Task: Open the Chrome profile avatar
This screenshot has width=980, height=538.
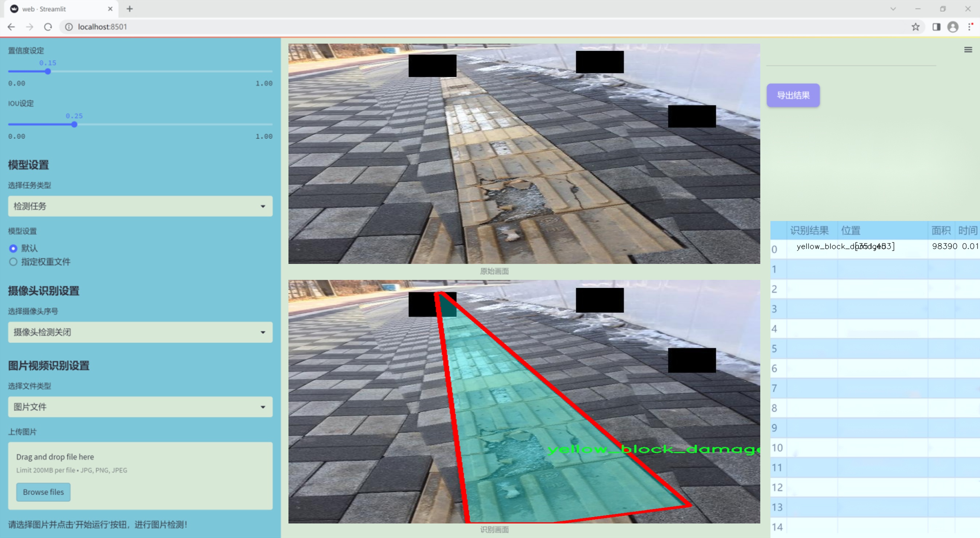Action: pyautogui.click(x=953, y=27)
